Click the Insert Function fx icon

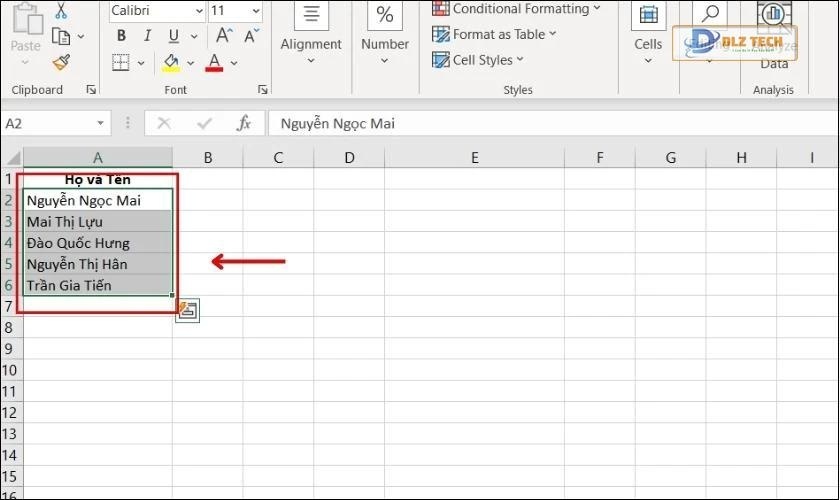244,124
